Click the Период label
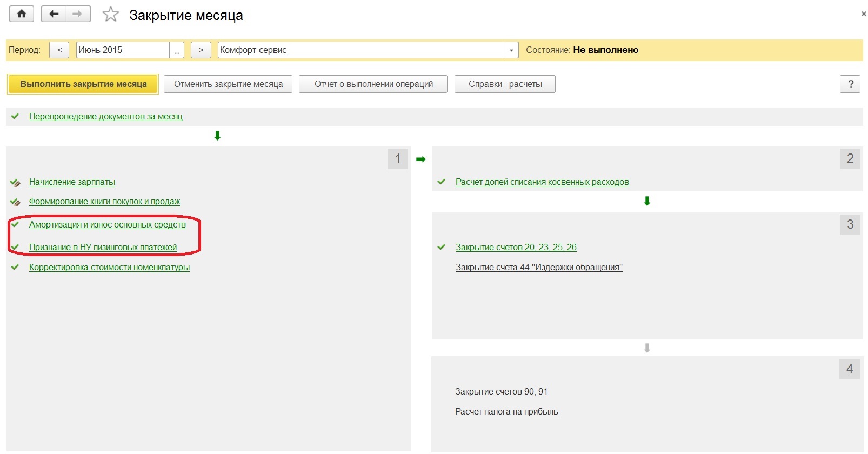868x454 pixels. (24, 50)
